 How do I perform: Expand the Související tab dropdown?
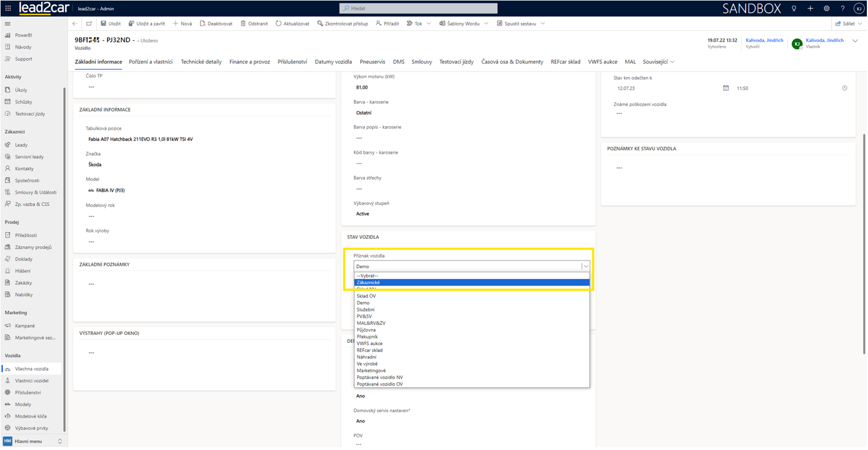[x=672, y=62]
